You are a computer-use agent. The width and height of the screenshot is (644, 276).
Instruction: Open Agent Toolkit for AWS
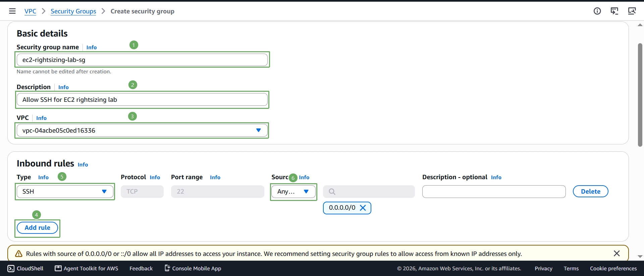(87, 268)
